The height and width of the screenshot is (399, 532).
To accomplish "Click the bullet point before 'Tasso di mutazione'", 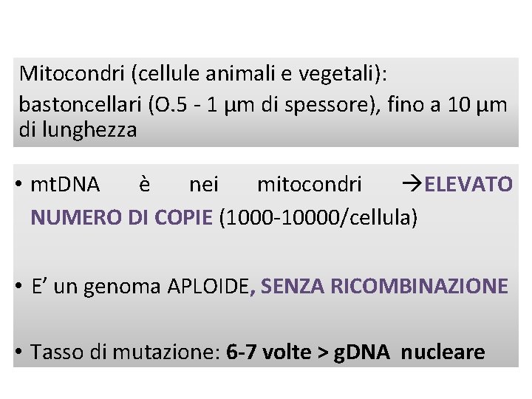I will (18, 352).
